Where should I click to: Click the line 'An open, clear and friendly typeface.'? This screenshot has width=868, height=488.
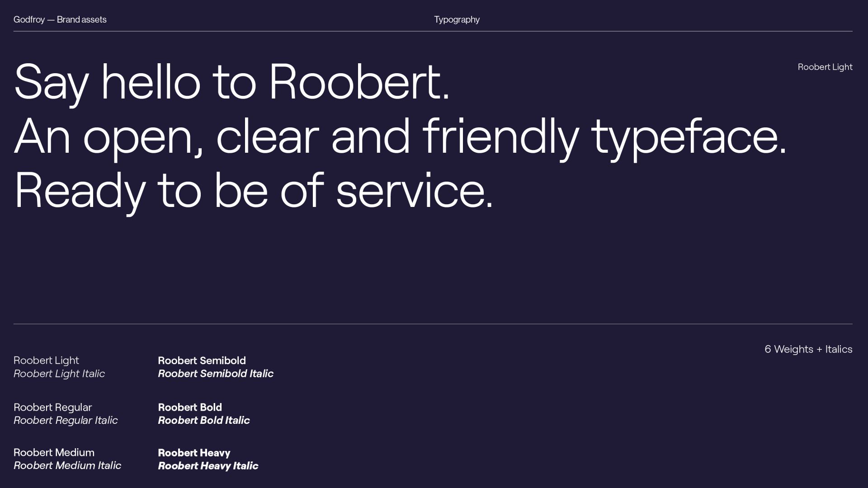(x=400, y=136)
